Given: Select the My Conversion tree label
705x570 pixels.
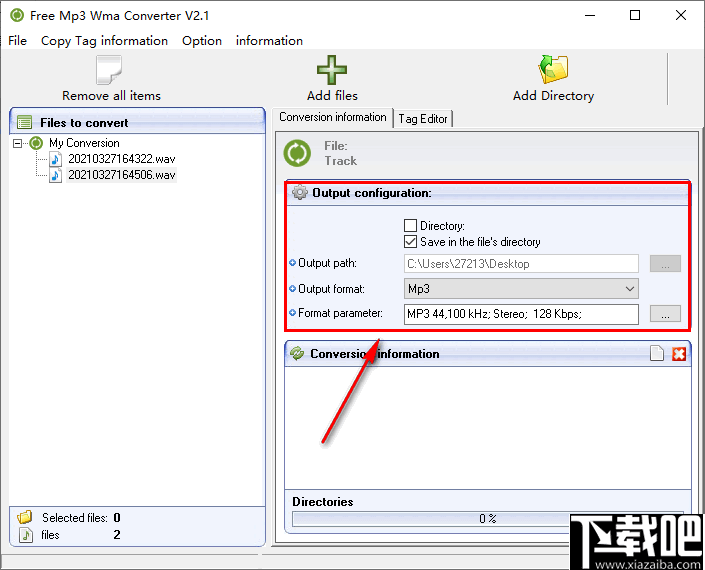Looking at the screenshot, I should tap(84, 143).
